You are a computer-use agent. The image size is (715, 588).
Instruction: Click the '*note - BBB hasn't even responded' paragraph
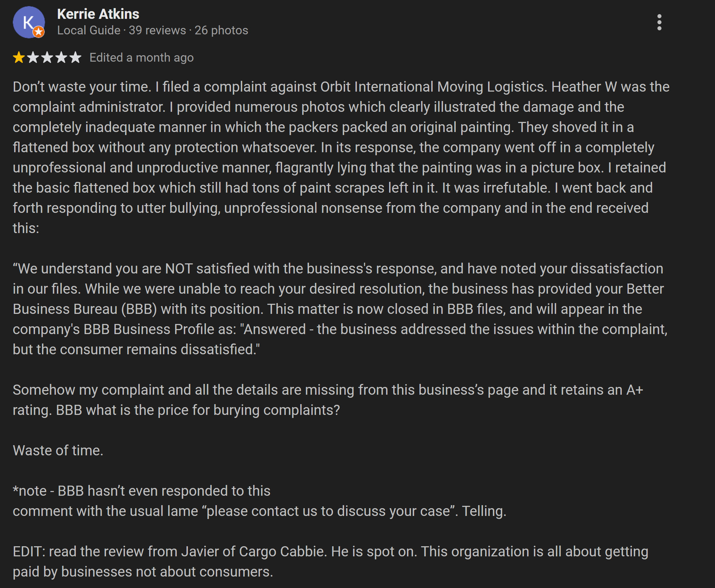(x=260, y=501)
